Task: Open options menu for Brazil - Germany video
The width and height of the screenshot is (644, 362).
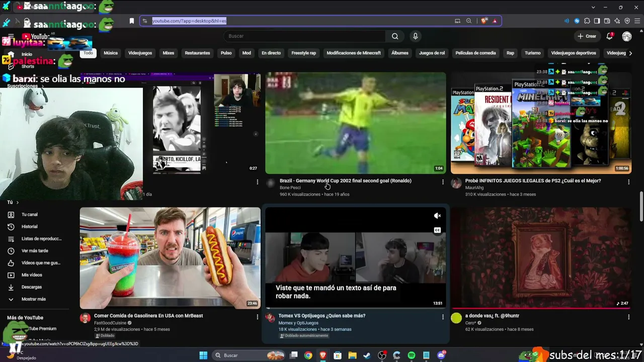Action: point(443,182)
